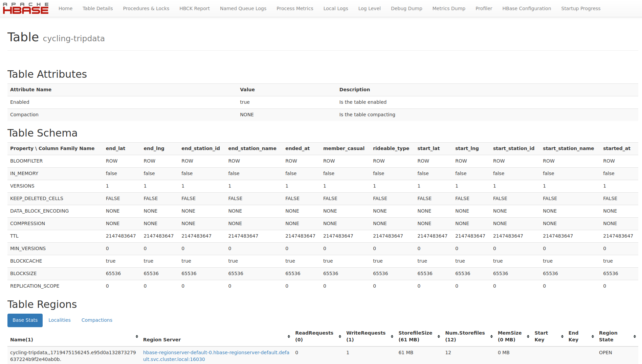
Task: Sort by ReadRequests using its sort arrows
Action: tap(289, 336)
